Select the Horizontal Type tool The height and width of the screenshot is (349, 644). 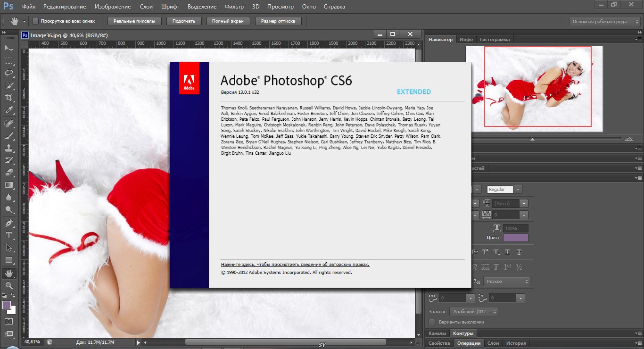(x=9, y=235)
